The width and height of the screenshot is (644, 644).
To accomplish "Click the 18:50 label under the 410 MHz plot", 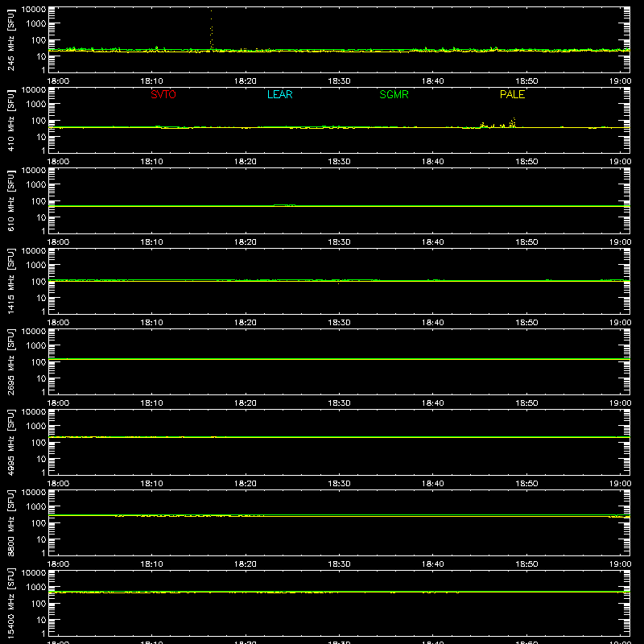I will pyautogui.click(x=526, y=162).
